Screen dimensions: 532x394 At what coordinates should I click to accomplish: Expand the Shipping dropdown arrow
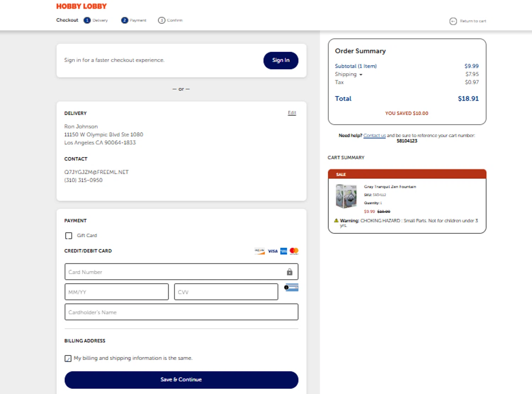pyautogui.click(x=361, y=75)
